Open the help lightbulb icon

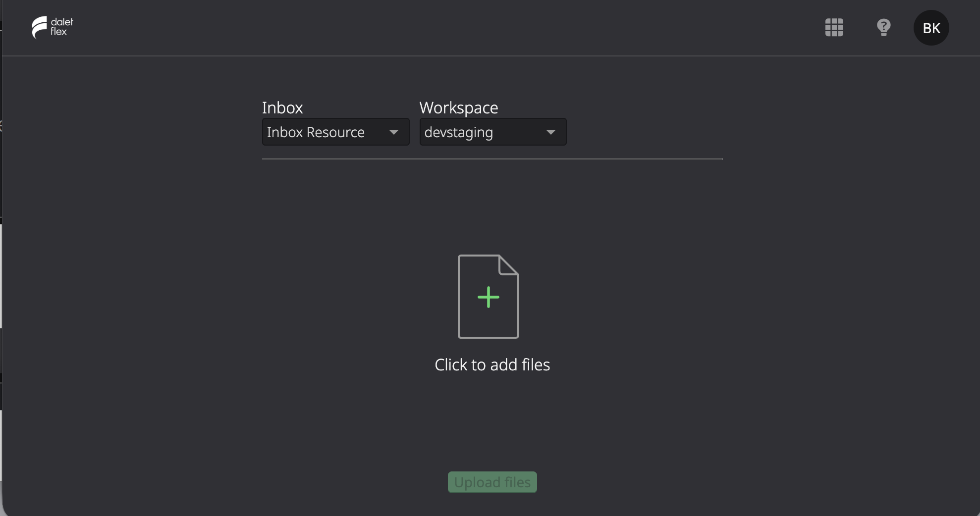point(883,27)
